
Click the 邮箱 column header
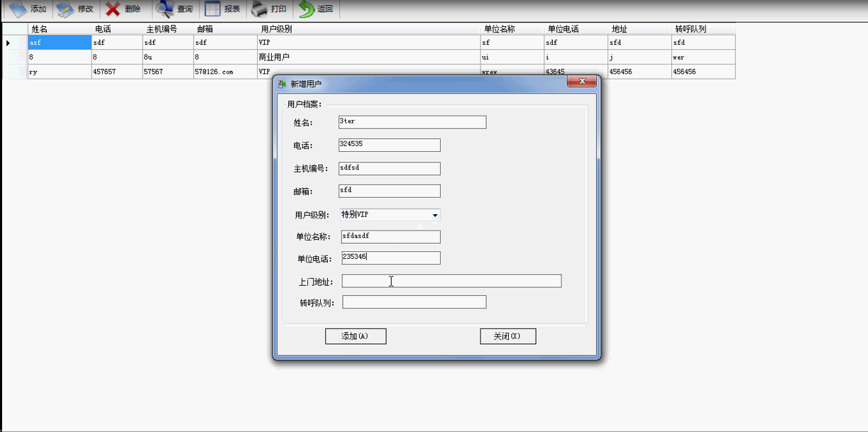(225, 29)
